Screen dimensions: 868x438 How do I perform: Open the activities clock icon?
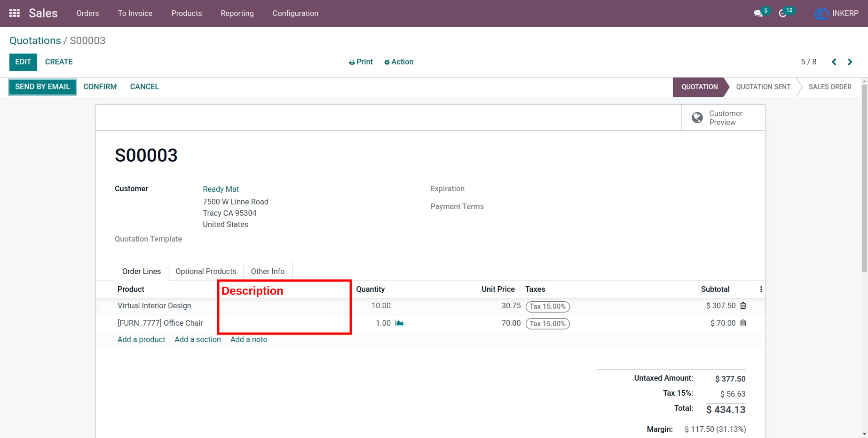coord(782,14)
